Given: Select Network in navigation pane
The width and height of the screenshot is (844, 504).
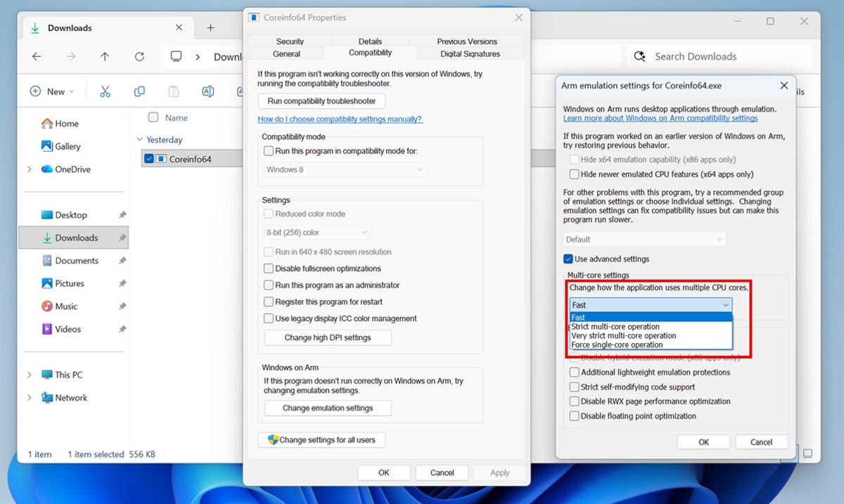Looking at the screenshot, I should click(64, 398).
